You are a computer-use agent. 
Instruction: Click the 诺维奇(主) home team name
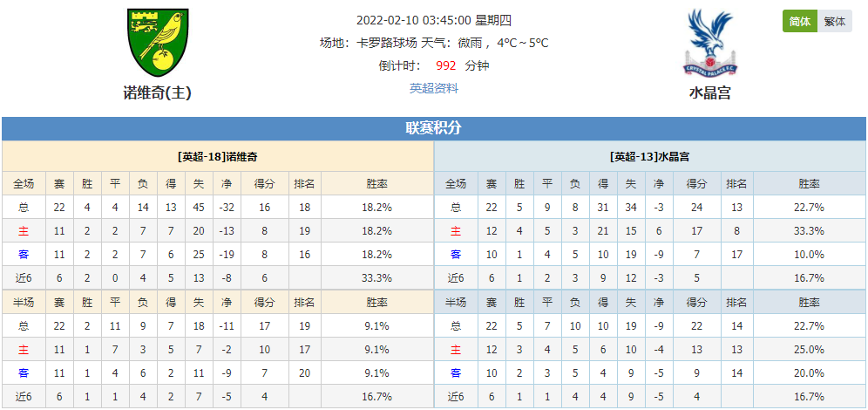click(157, 93)
